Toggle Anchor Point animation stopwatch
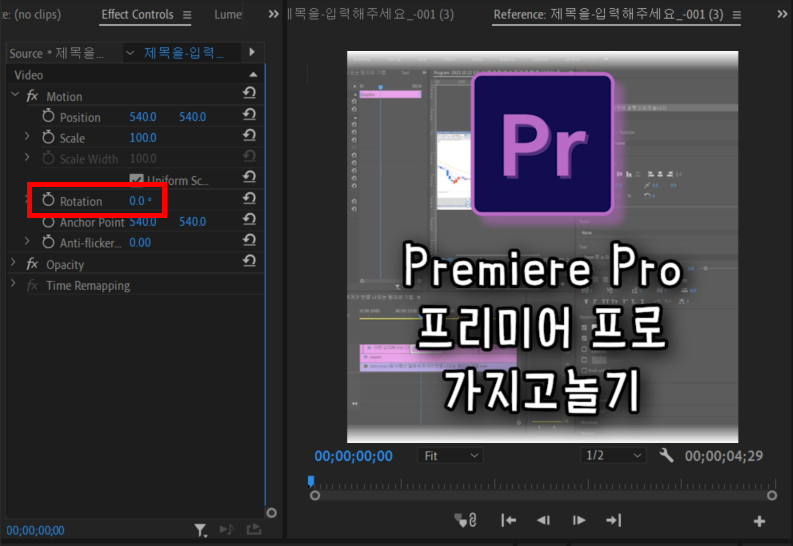 (x=48, y=222)
